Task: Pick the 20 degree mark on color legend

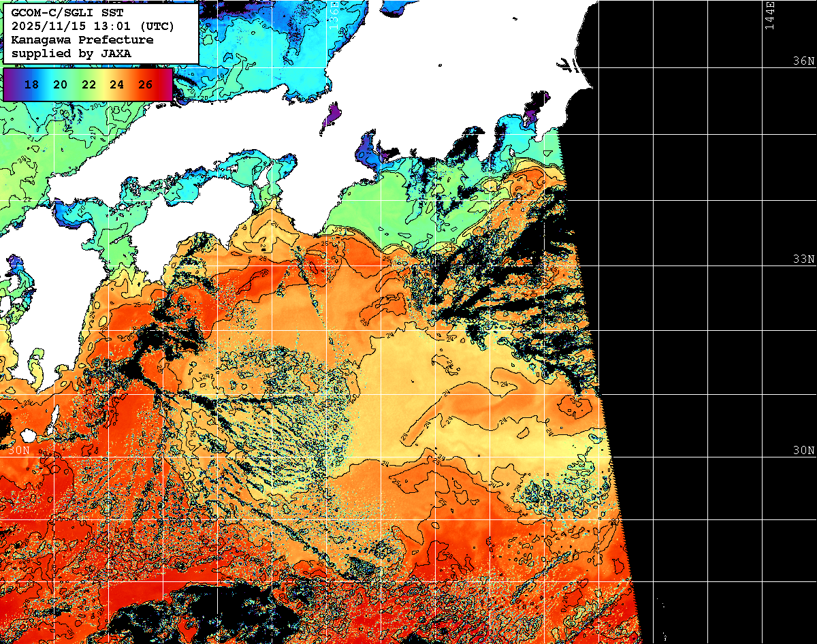Action: (x=60, y=84)
